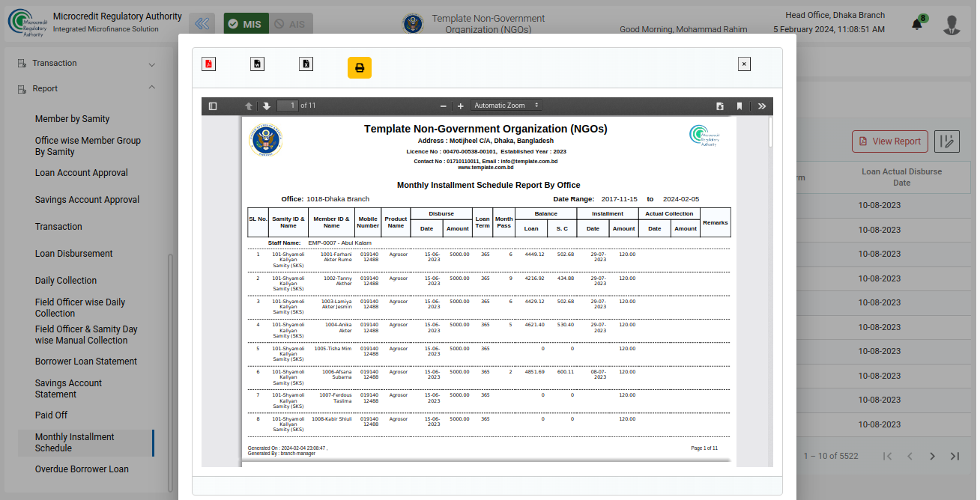This screenshot has width=980, height=500.
Task: Go to previous table page
Action: coord(910,456)
